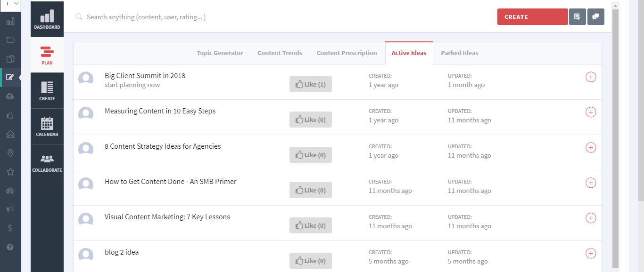Image resolution: width=644 pixels, height=272 pixels.
Task: Open the Dashboard section in the sidebar
Action: (47, 19)
